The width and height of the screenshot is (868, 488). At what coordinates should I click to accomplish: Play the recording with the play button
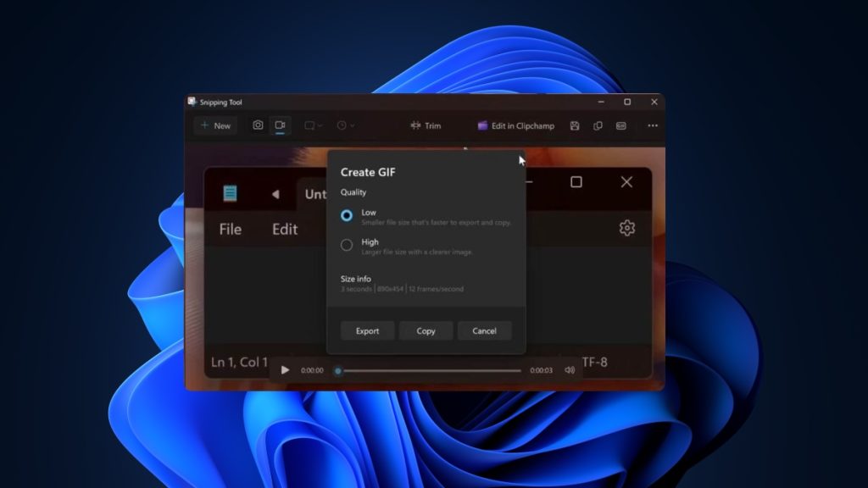coord(285,370)
